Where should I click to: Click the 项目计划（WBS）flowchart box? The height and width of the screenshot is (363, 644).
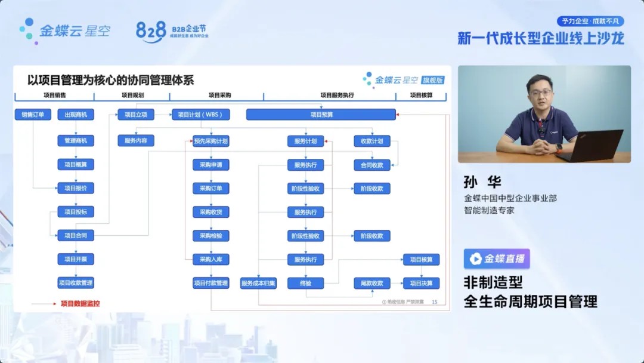point(200,115)
